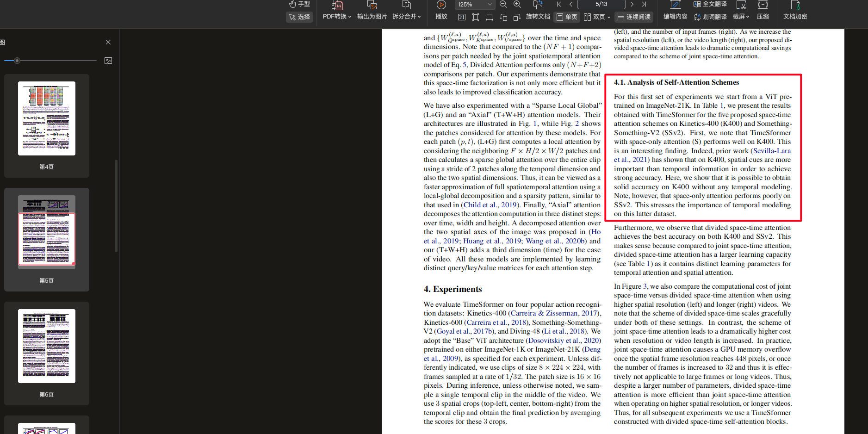Toggle 连续阅读 continuous reading mode
The image size is (868, 434).
[x=634, y=17]
